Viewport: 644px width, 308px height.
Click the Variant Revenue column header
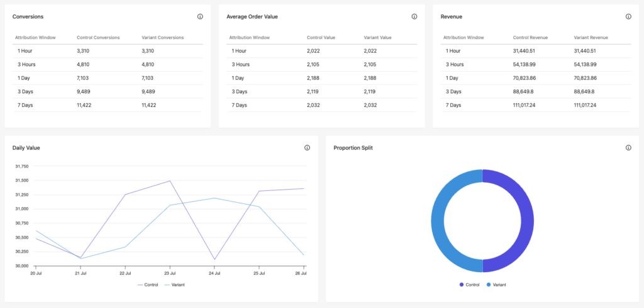coord(593,38)
